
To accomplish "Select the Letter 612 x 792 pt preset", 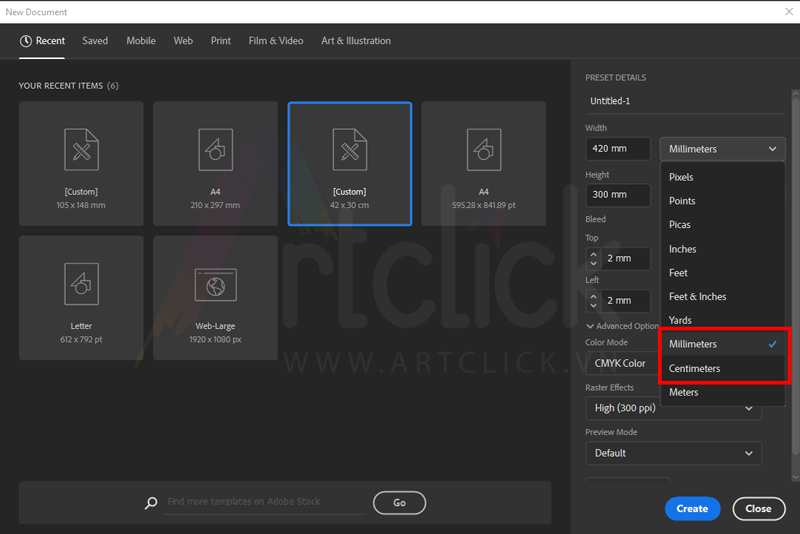I will click(81, 296).
